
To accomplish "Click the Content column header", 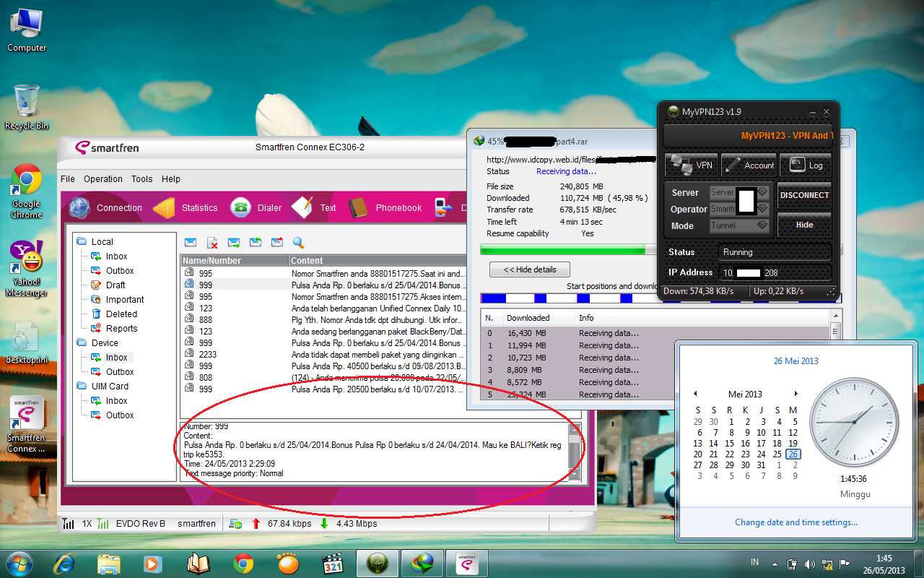I will pyautogui.click(x=378, y=260).
